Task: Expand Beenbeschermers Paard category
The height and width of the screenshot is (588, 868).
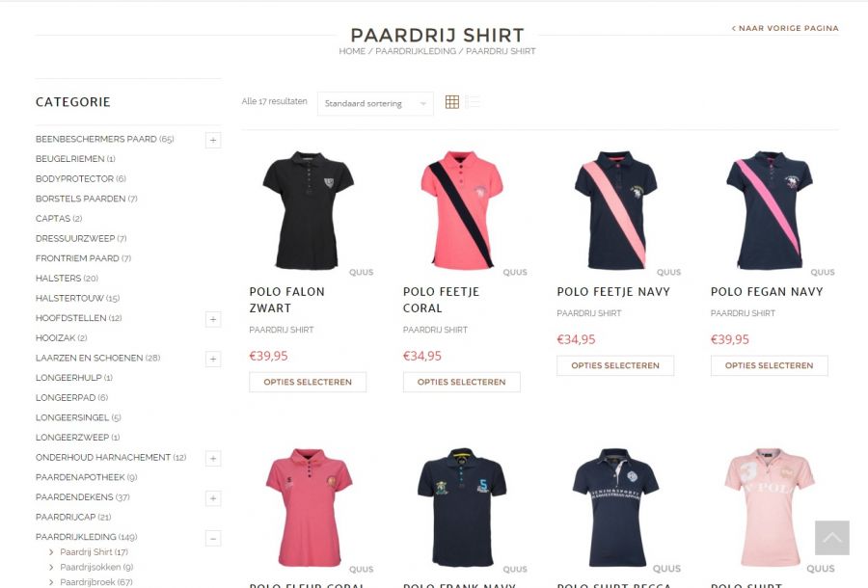Action: pos(213,140)
